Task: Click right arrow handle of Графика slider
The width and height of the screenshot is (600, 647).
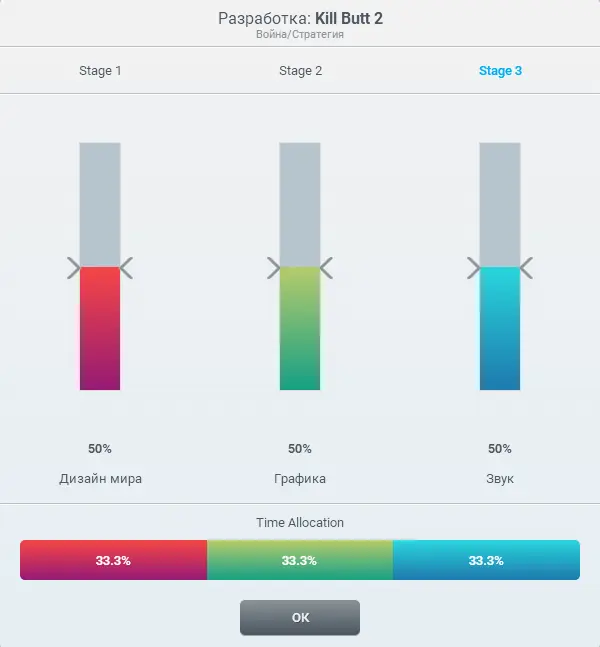Action: pos(326,268)
